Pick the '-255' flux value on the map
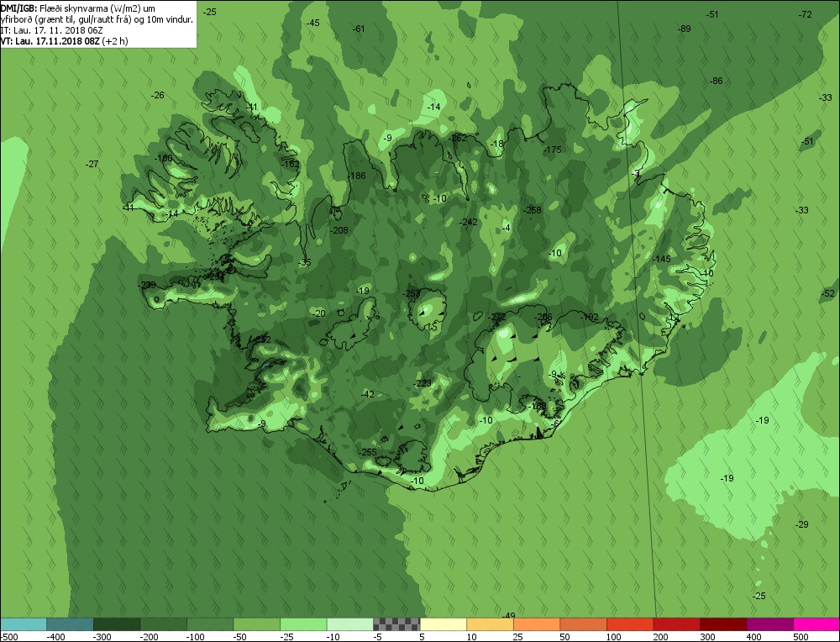The width and height of the screenshot is (840, 642). click(368, 452)
